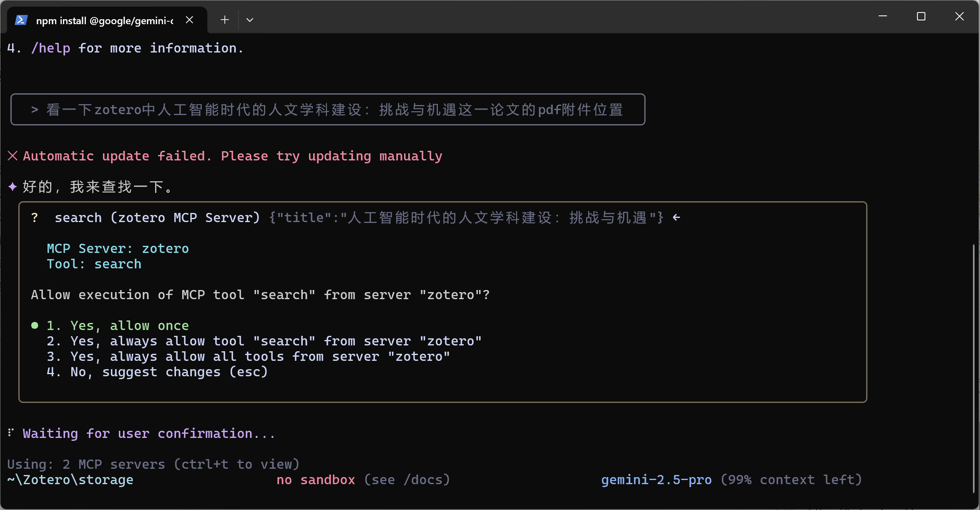Click the question mark icon in the tool prompt

35,217
